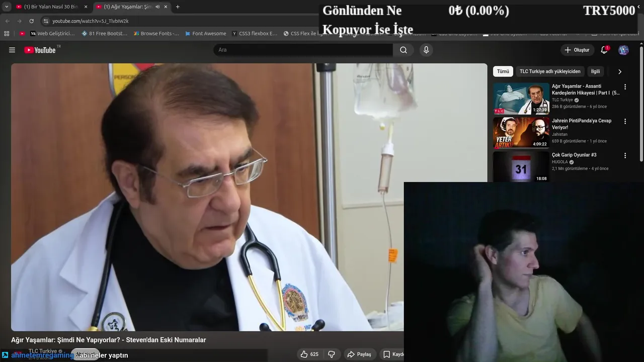Open options menu for Assanti Kardeşlerin video
The width and height of the screenshot is (644, 362).
tap(625, 87)
